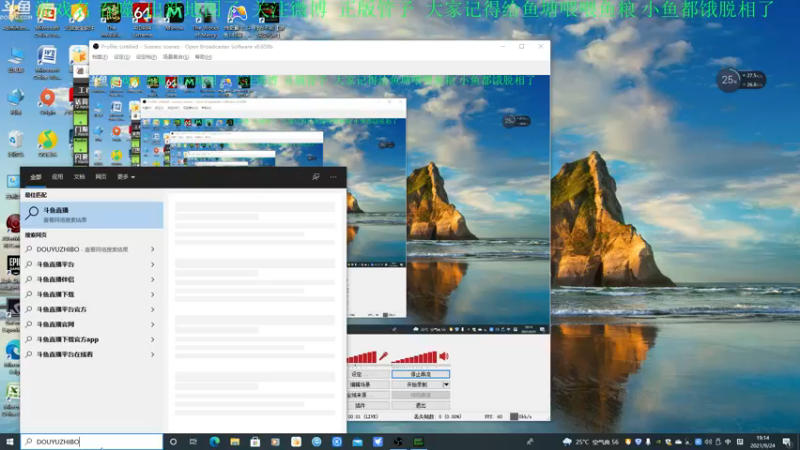
Task: Open OBS 设定 settings button
Action: [368, 374]
